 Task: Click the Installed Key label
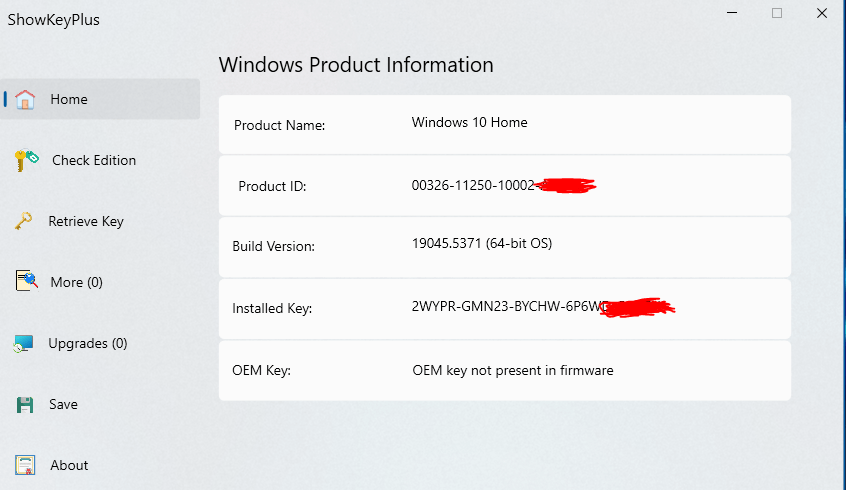(x=272, y=309)
